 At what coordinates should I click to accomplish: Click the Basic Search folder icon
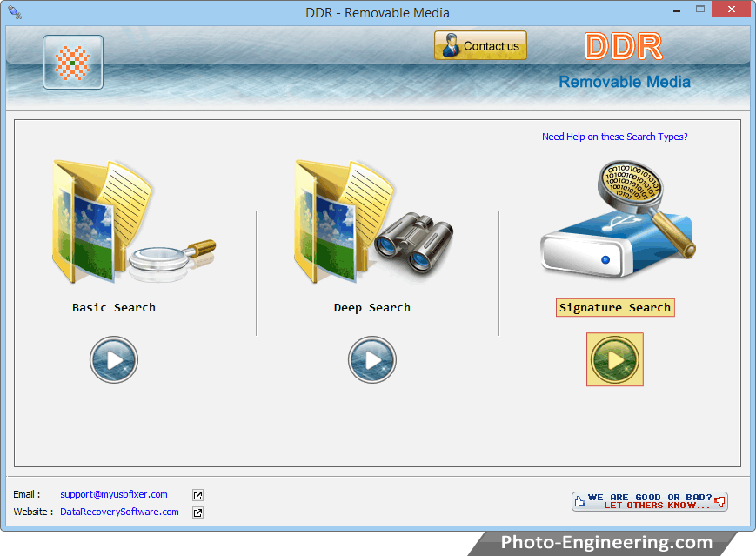(x=134, y=221)
